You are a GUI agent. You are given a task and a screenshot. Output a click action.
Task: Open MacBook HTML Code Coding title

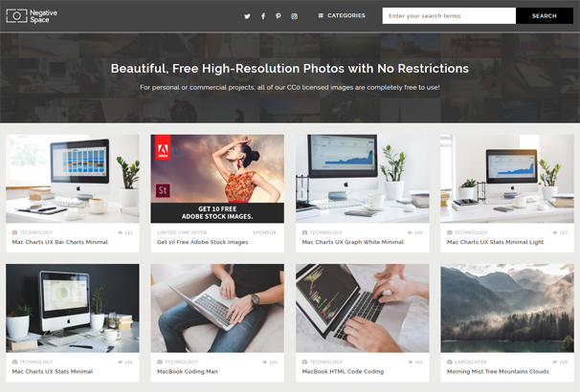[343, 371]
